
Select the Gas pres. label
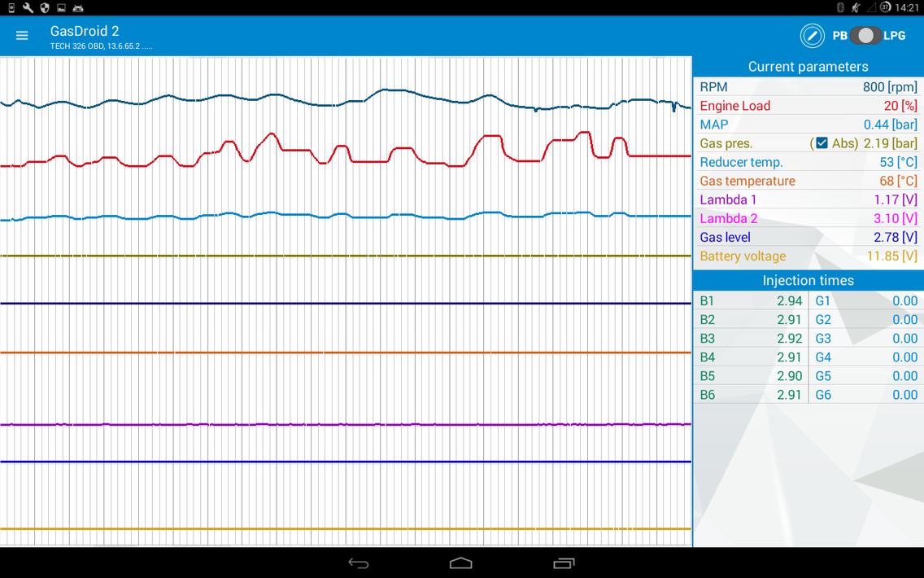[726, 143]
